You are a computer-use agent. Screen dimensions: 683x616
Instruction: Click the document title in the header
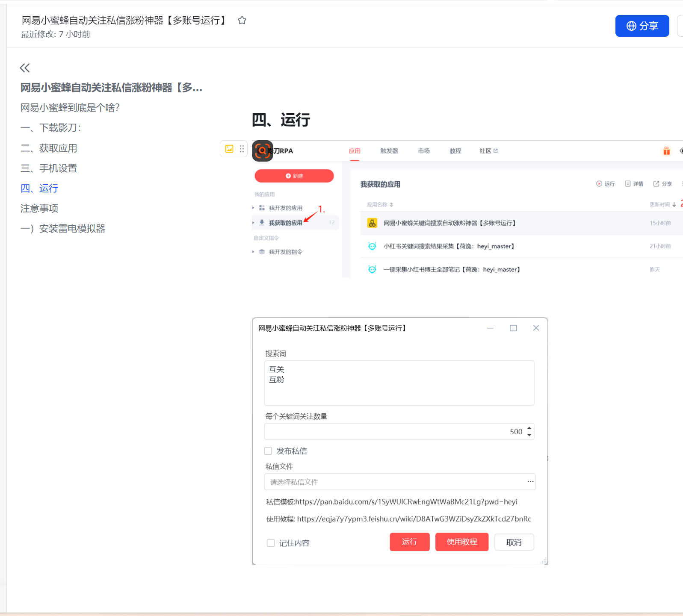(x=124, y=20)
